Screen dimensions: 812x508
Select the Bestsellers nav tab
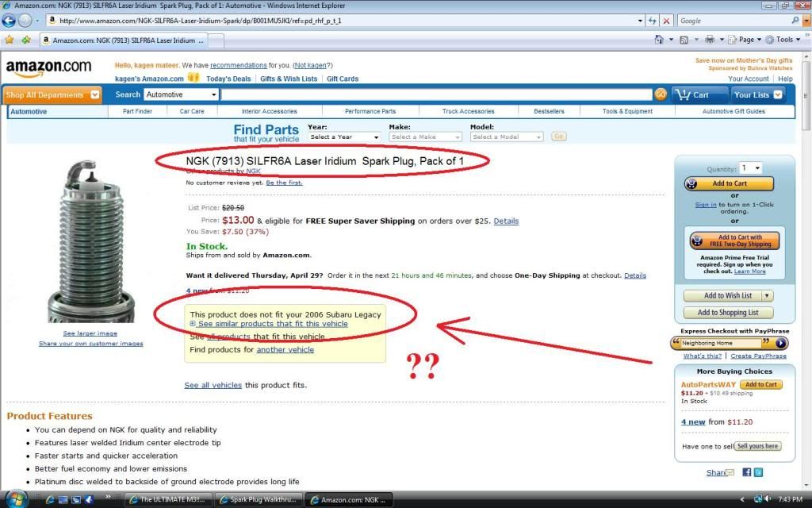[549, 111]
